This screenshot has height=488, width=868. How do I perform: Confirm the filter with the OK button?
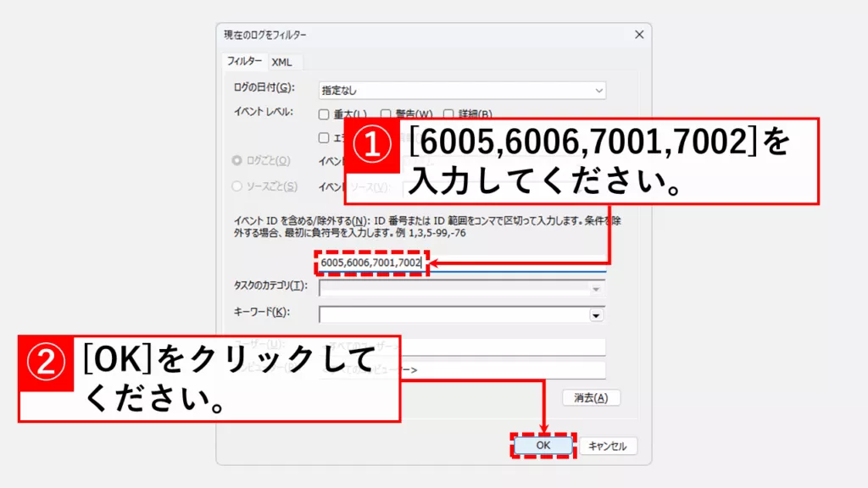click(543, 446)
